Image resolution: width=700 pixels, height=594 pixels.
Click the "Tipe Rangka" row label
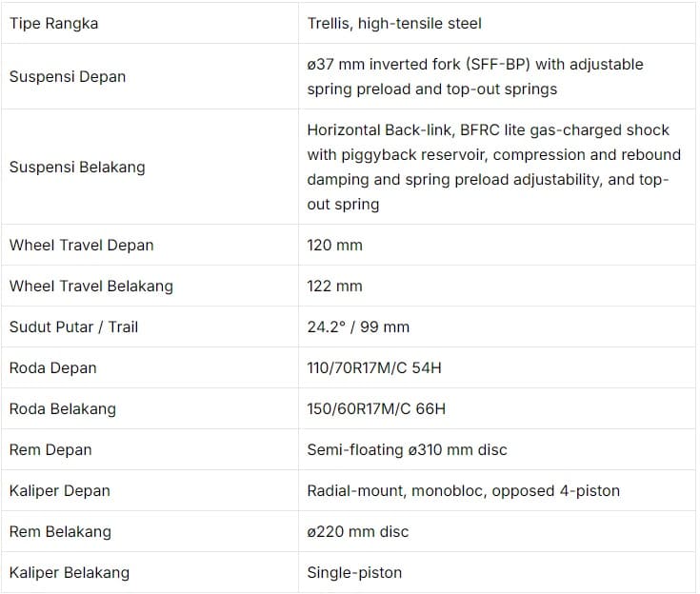tap(53, 23)
